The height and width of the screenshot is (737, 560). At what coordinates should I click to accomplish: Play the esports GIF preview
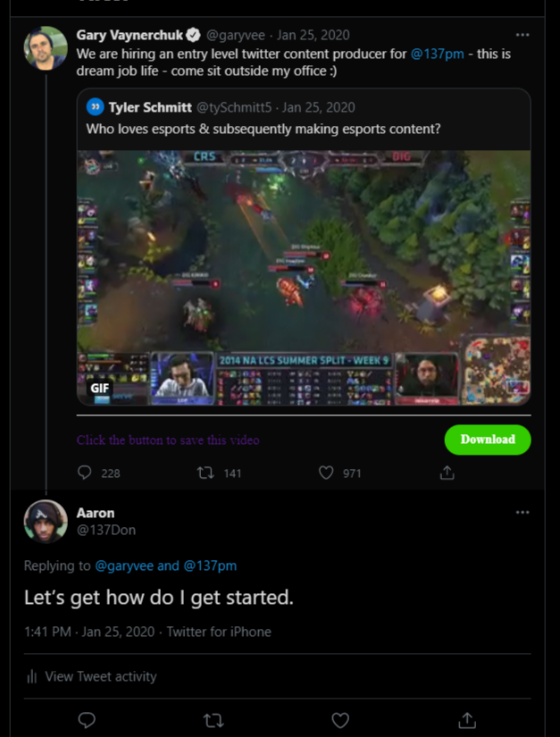304,277
